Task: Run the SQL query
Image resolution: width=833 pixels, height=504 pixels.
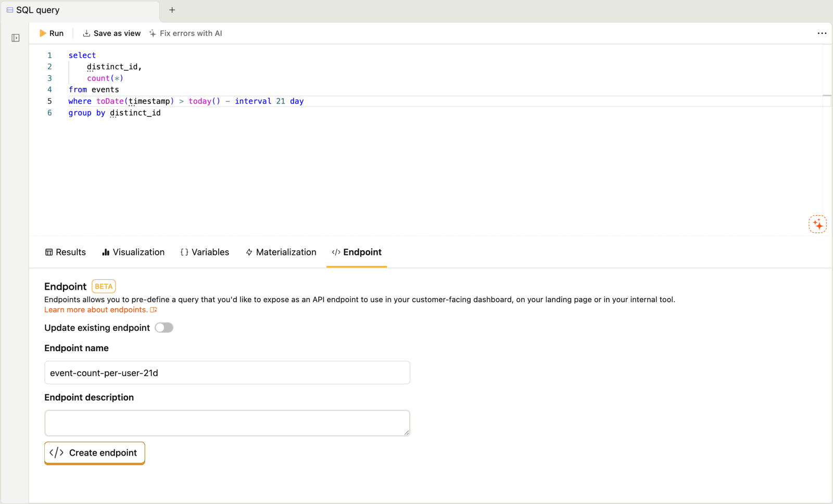Action: (x=52, y=33)
